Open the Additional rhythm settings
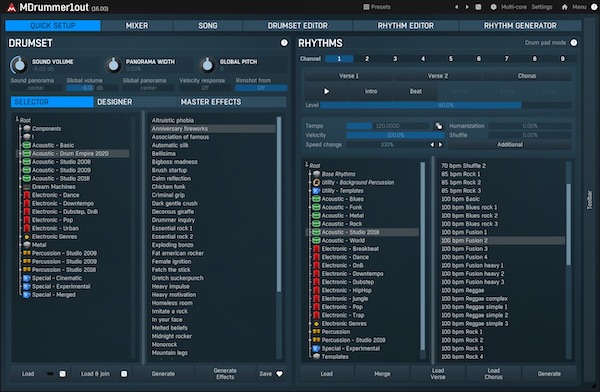The width and height of the screenshot is (600, 392). pyautogui.click(x=510, y=145)
